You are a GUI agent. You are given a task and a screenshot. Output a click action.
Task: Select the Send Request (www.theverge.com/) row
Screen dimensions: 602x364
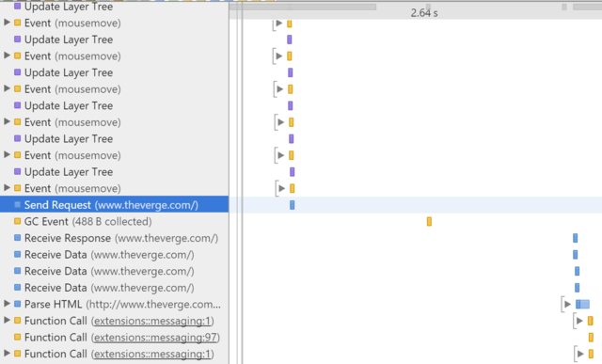click(x=114, y=205)
